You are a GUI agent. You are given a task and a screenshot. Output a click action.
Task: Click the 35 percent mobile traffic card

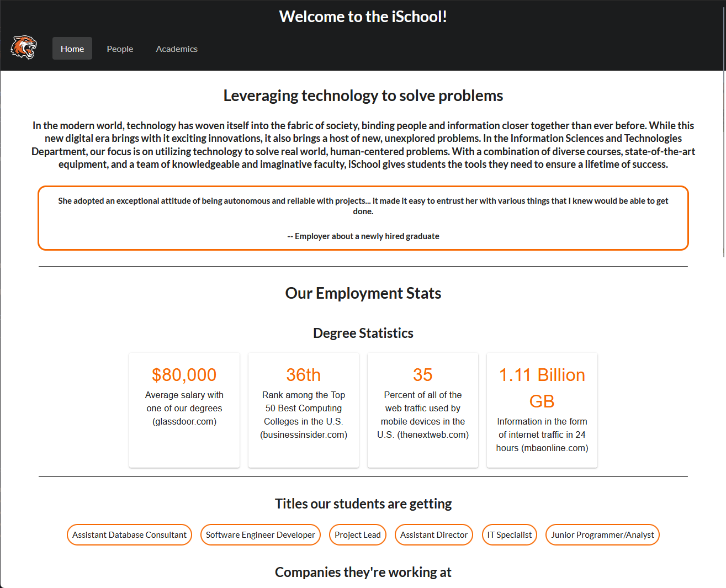coord(422,410)
